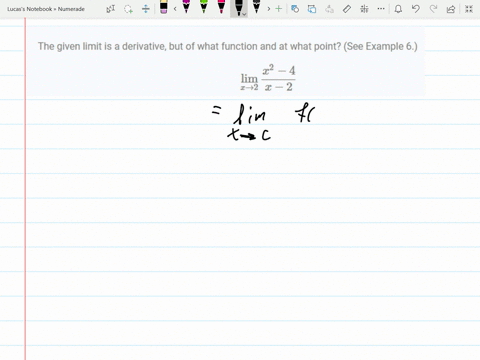The image size is (480, 360).
Task: Open Lucas's Notebook breadcrumb
Action: pyautogui.click(x=29, y=9)
